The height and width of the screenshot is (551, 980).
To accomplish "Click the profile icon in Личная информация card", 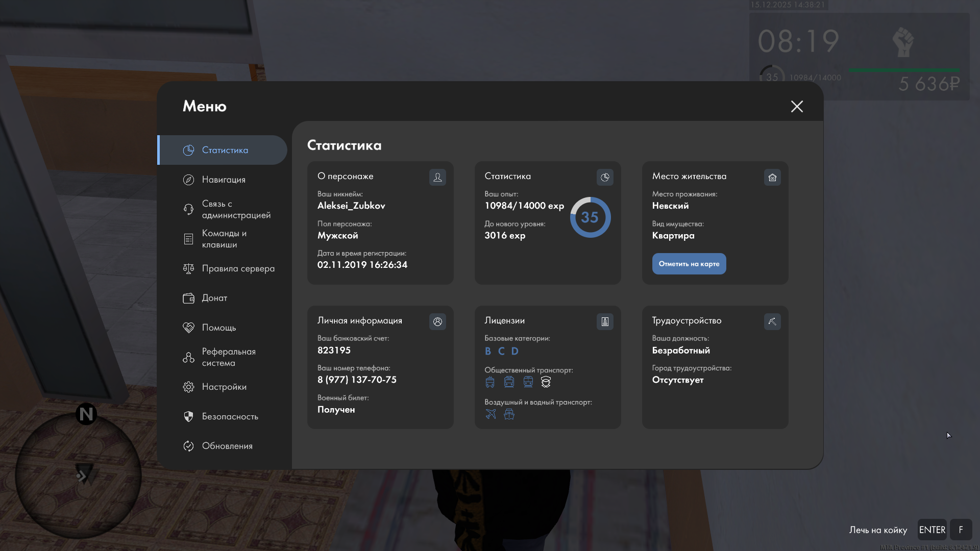I will [x=437, y=321].
